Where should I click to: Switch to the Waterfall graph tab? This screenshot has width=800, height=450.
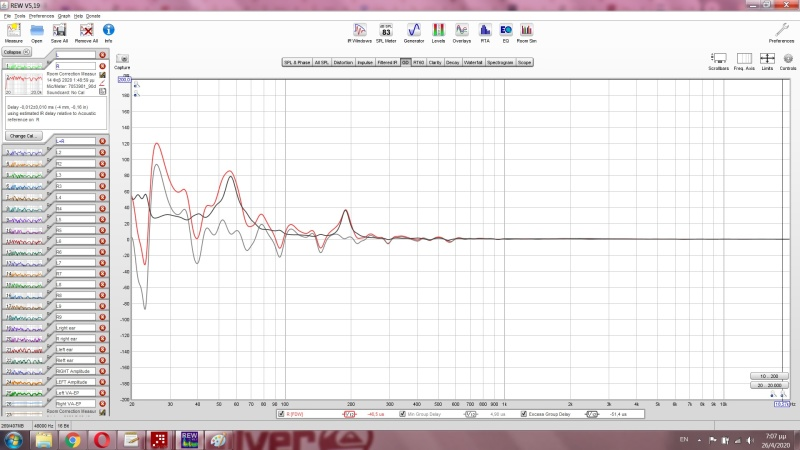473,62
